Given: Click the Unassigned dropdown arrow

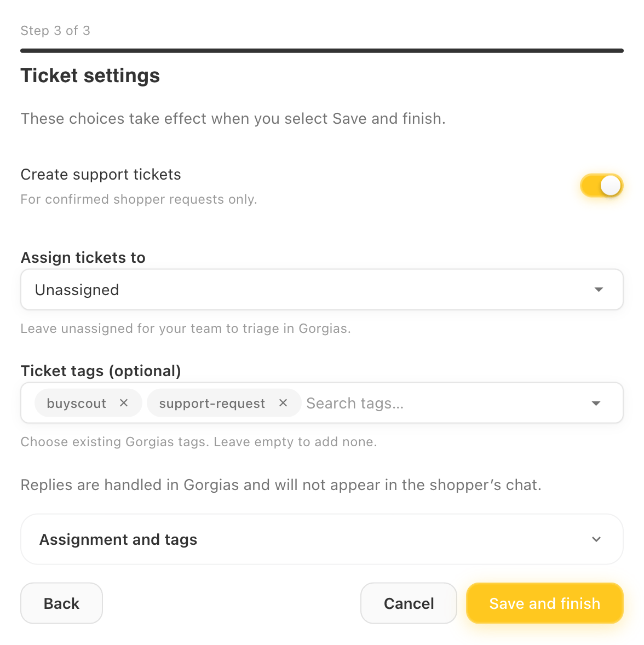Looking at the screenshot, I should tap(599, 290).
